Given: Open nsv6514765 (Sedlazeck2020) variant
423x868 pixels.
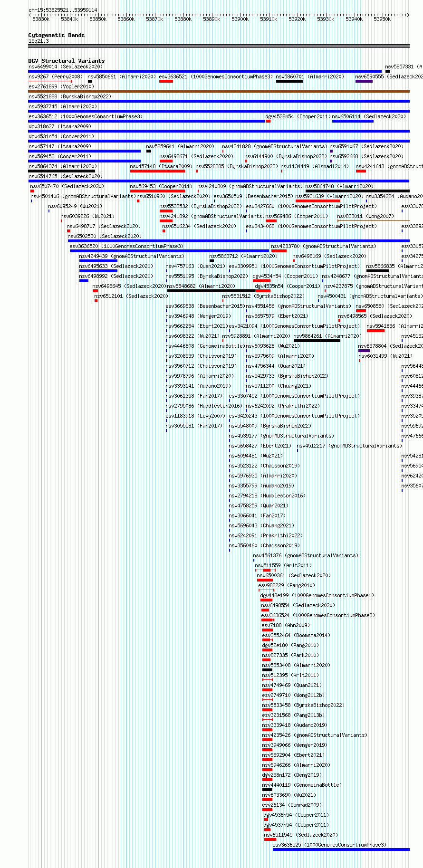Looking at the screenshot, I should [66, 176].
